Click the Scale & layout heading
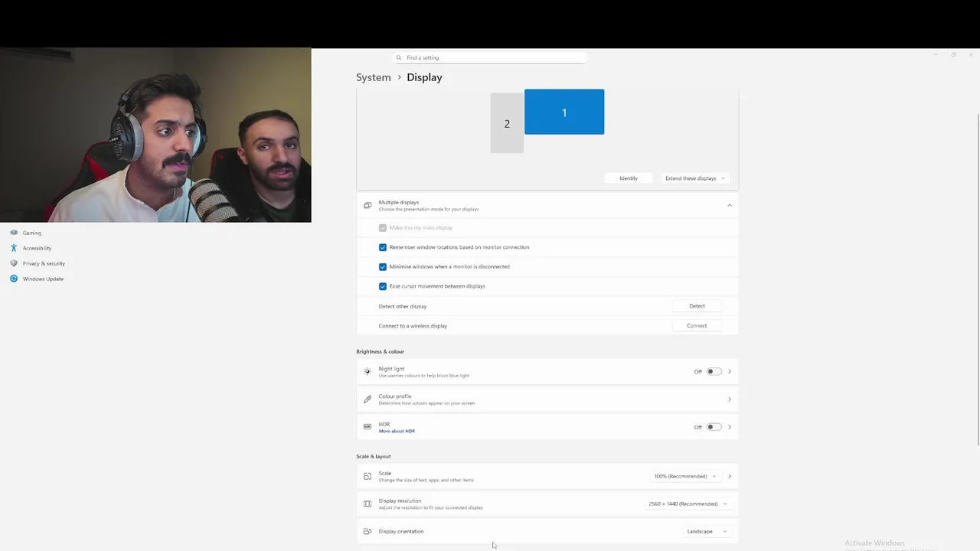 pos(374,456)
